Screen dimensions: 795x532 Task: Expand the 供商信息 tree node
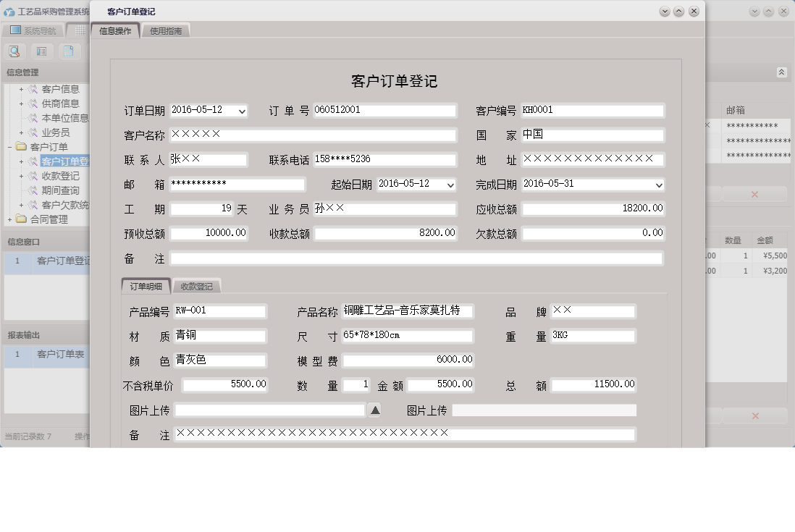(x=21, y=104)
